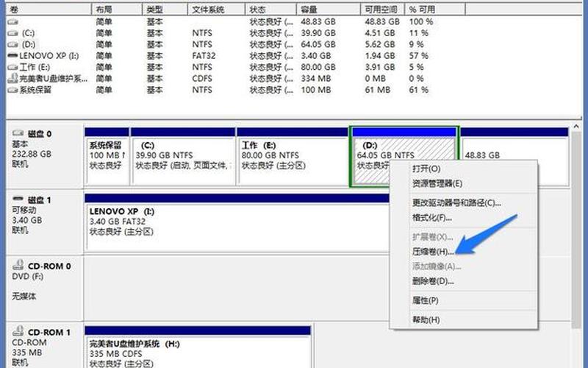Click the FAT32 file system cell
This screenshot has height=368, width=588.
(204, 56)
